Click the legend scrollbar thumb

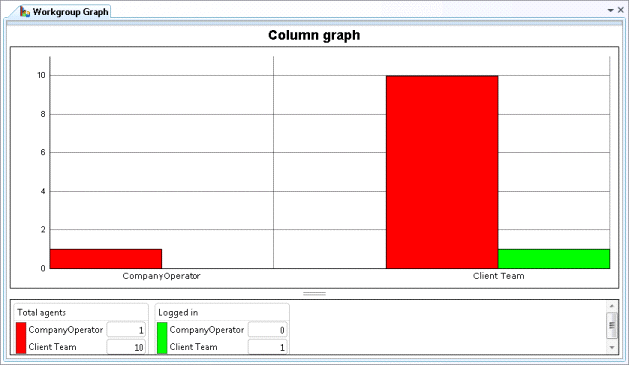click(x=612, y=325)
